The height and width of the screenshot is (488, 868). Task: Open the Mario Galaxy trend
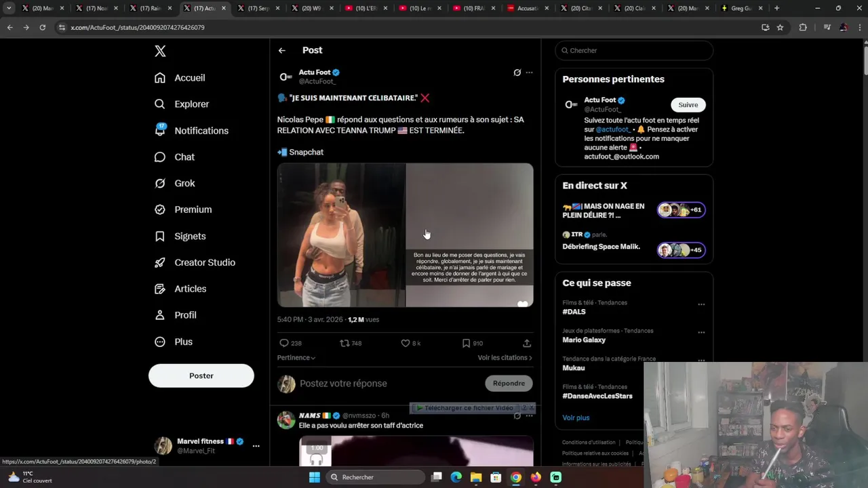tap(584, 340)
